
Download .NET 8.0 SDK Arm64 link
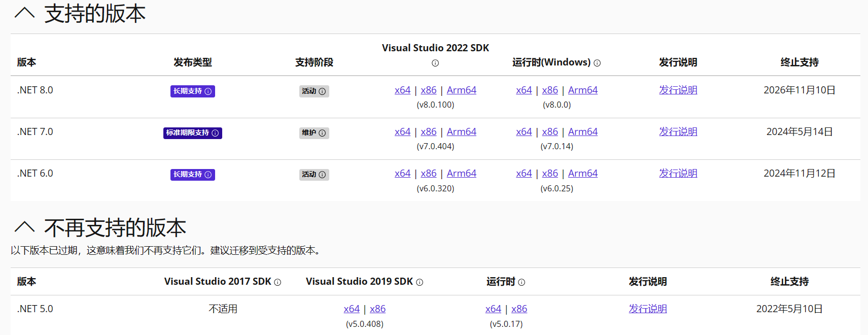click(x=461, y=90)
